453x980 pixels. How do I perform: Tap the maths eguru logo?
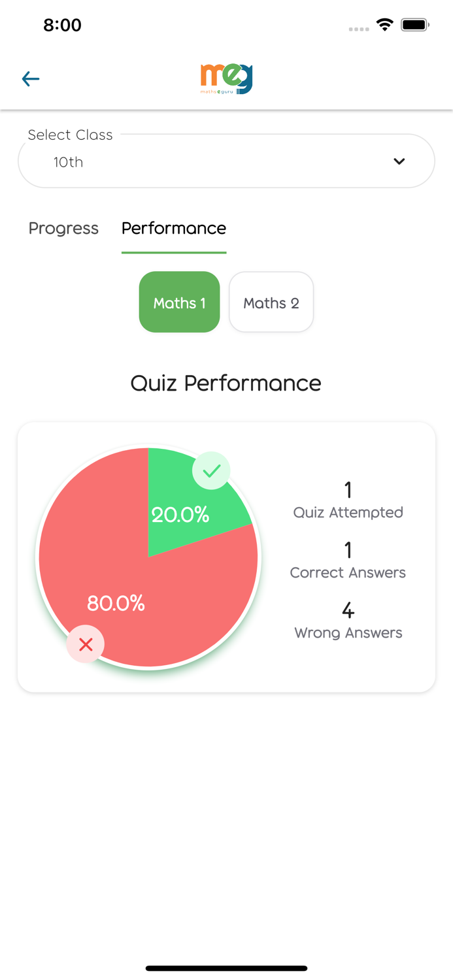[x=226, y=78]
